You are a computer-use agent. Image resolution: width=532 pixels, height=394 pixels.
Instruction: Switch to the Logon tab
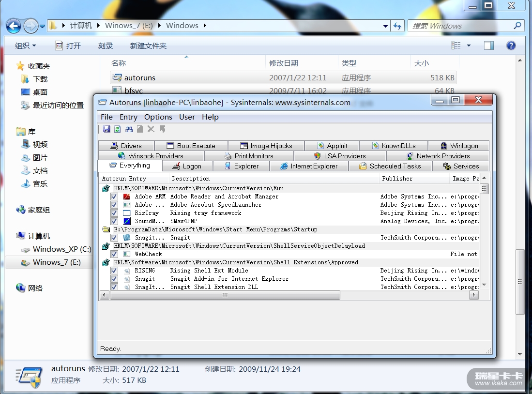(x=187, y=167)
